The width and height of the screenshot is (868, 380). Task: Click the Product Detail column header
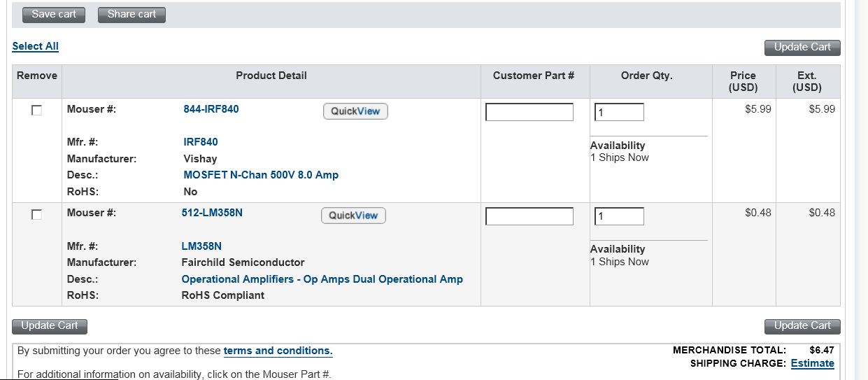coord(271,76)
